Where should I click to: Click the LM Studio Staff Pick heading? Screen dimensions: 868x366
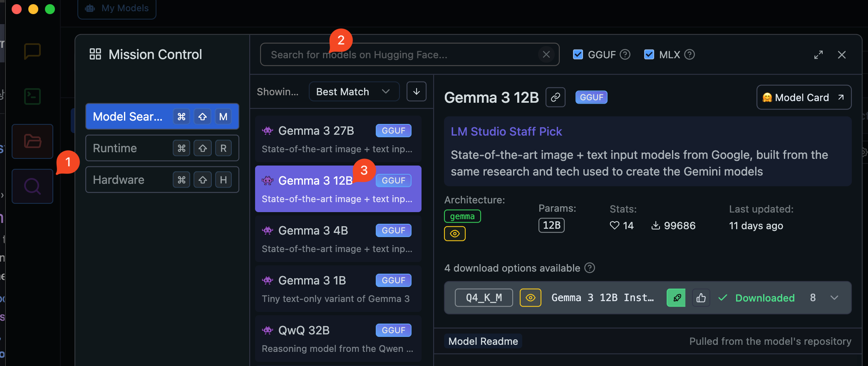point(506,131)
